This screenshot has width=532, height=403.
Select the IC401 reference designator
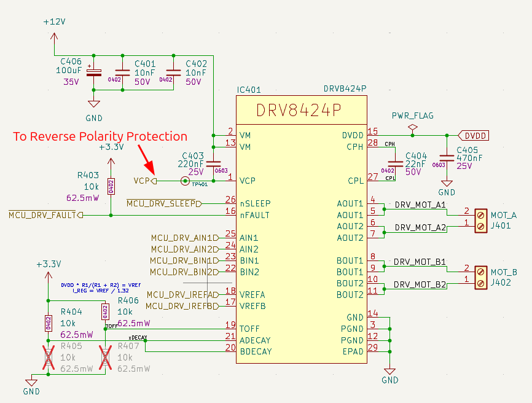(x=249, y=90)
